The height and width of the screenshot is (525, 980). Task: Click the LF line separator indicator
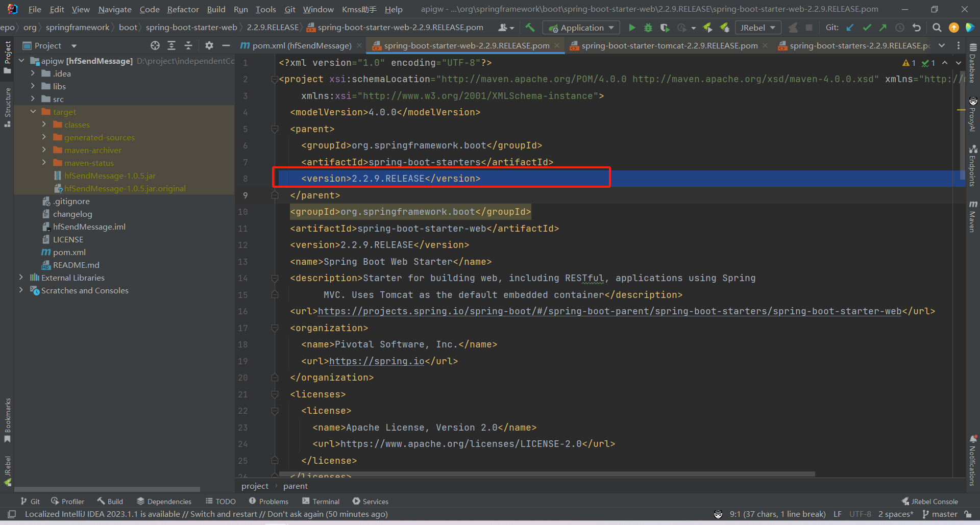pyautogui.click(x=838, y=514)
